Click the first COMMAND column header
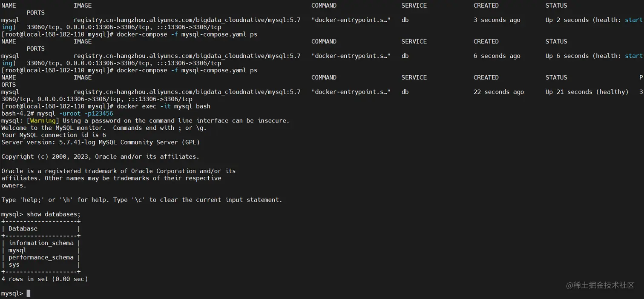This screenshot has height=299, width=644. point(324,6)
